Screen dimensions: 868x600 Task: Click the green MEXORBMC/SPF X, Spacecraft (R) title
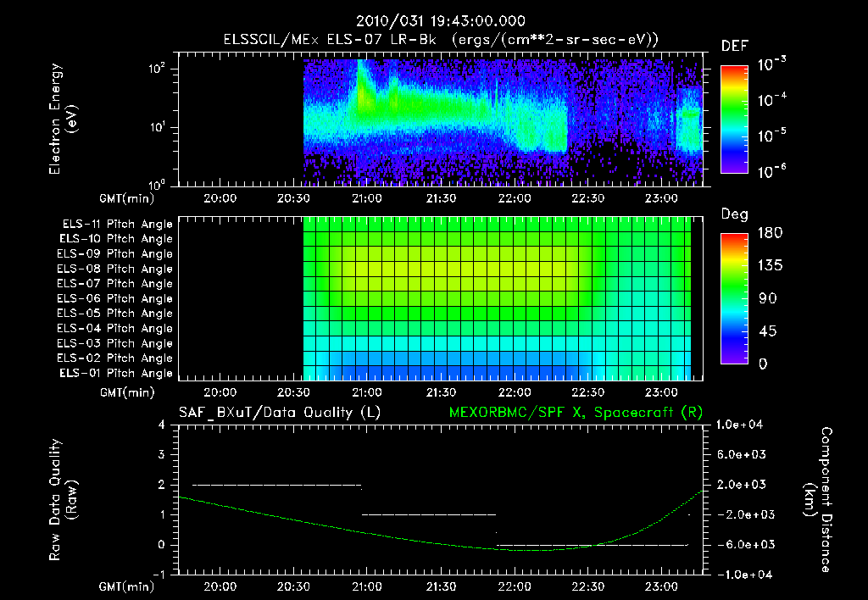[x=576, y=413]
